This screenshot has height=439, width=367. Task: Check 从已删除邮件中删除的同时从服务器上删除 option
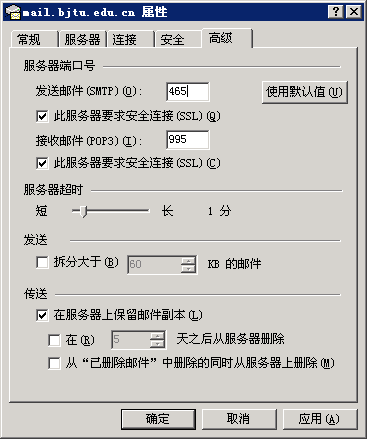pyautogui.click(x=54, y=363)
